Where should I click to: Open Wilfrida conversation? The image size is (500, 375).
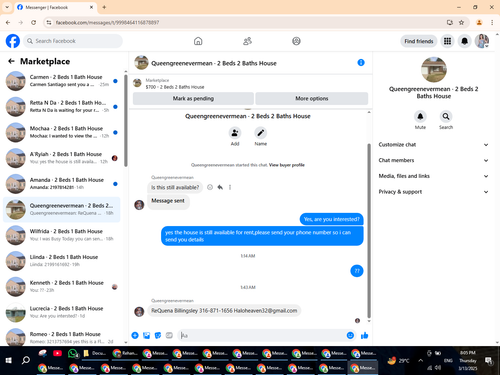coord(62,235)
